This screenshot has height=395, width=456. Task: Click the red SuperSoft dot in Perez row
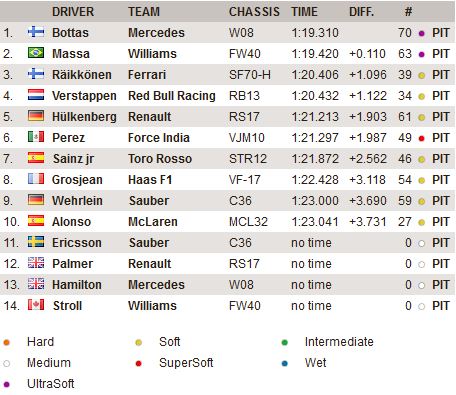tap(421, 138)
